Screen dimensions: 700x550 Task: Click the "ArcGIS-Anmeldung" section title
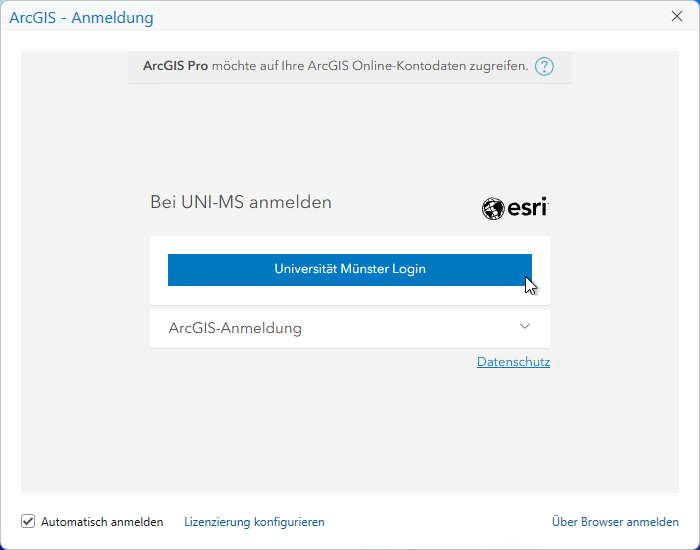[235, 328]
